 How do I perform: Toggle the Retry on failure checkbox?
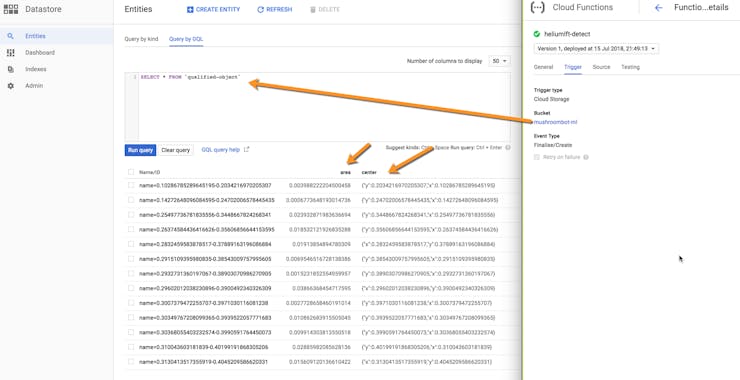tap(537, 157)
